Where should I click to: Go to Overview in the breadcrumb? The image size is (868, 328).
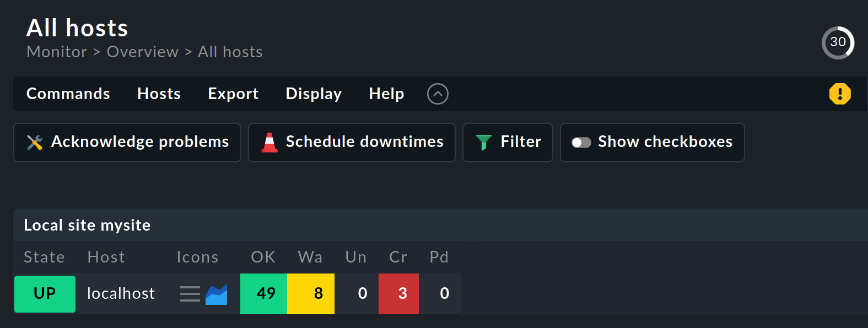click(142, 52)
